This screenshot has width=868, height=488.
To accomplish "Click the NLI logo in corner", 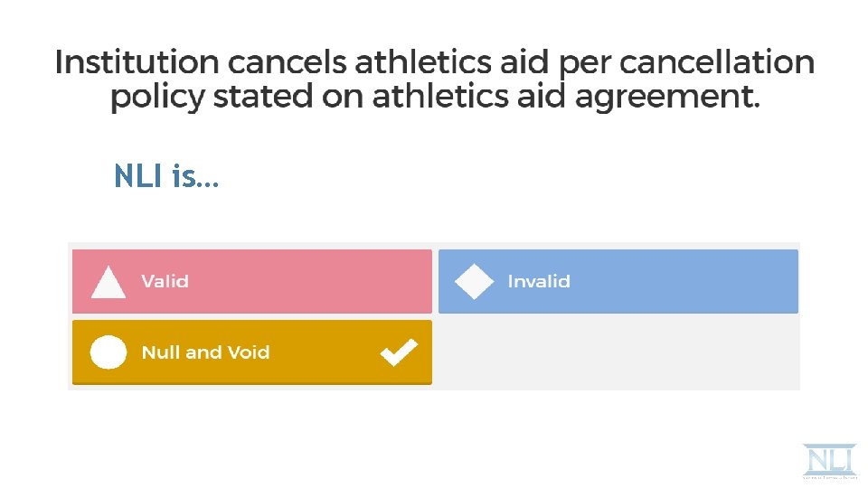I will [827, 457].
